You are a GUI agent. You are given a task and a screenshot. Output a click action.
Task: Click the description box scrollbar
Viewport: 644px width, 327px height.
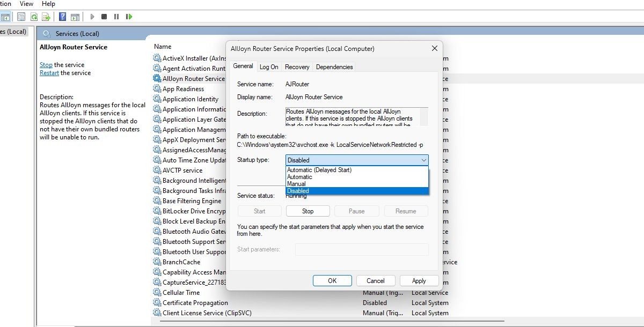pyautogui.click(x=423, y=116)
